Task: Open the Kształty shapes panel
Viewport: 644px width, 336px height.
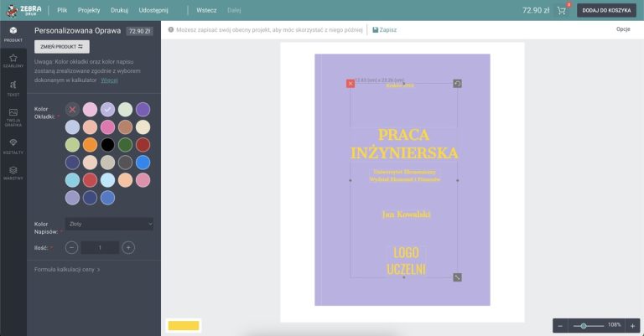Action: [x=13, y=144]
